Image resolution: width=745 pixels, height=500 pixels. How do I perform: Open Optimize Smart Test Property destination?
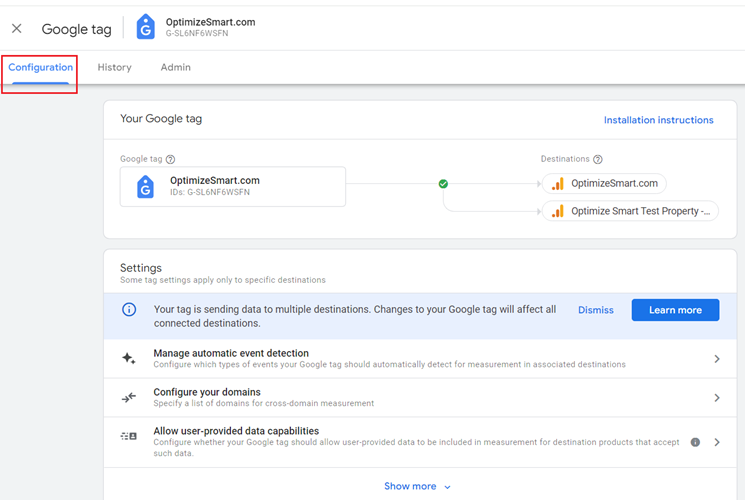tap(630, 211)
